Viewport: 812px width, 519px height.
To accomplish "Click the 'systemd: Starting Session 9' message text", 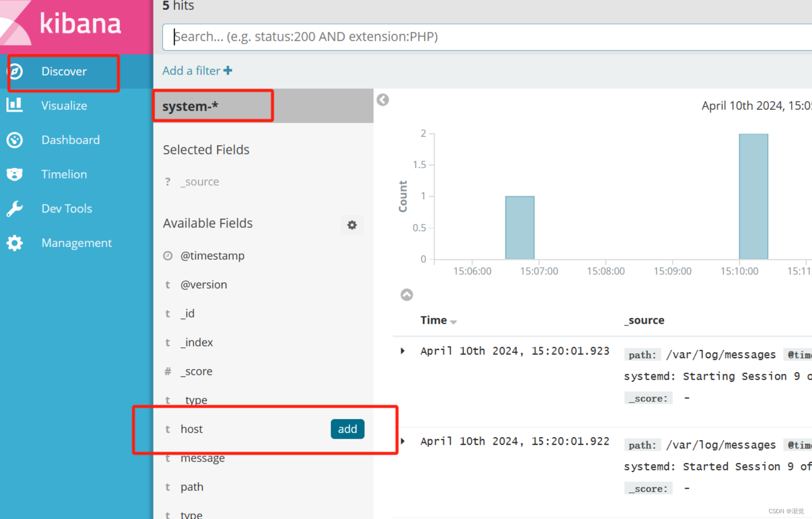I will (x=718, y=376).
